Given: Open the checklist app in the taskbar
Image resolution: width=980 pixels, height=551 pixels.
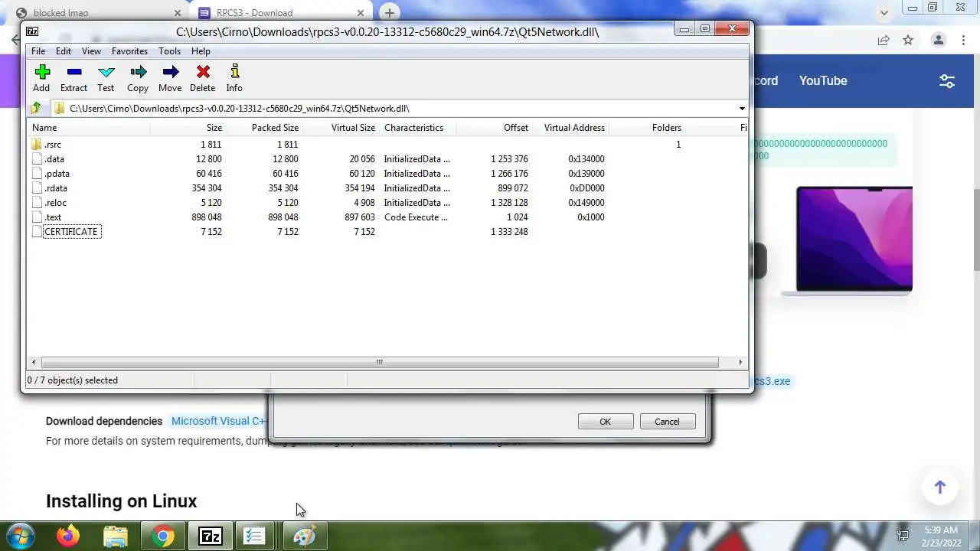Looking at the screenshot, I should point(253,536).
